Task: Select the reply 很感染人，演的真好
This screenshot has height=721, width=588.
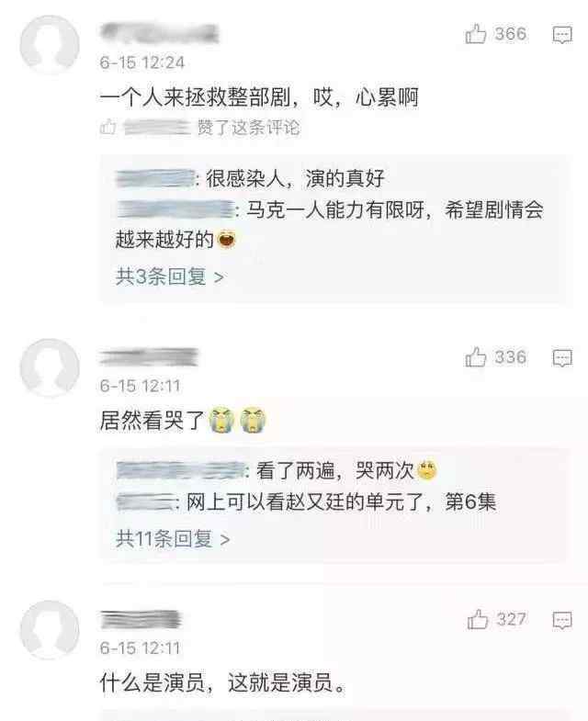Action: 295,178
